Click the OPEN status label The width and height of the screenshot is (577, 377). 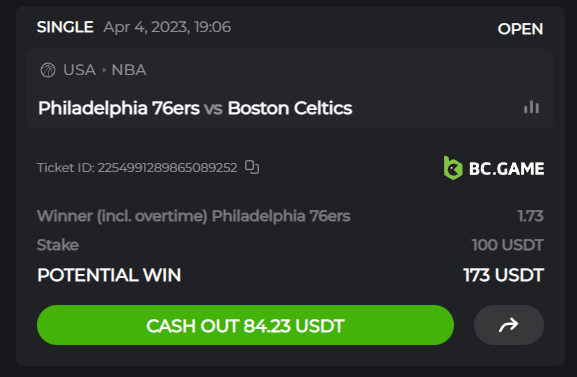pyautogui.click(x=520, y=29)
